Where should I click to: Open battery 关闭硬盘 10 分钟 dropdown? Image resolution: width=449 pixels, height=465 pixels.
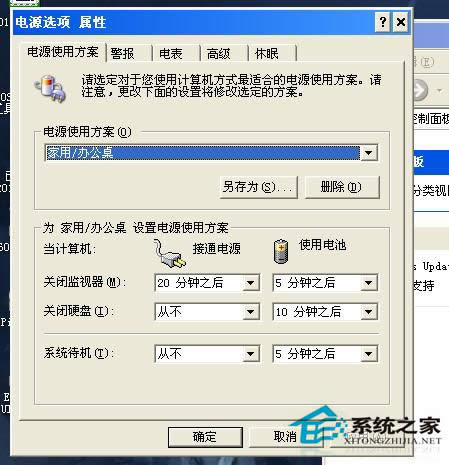click(369, 312)
